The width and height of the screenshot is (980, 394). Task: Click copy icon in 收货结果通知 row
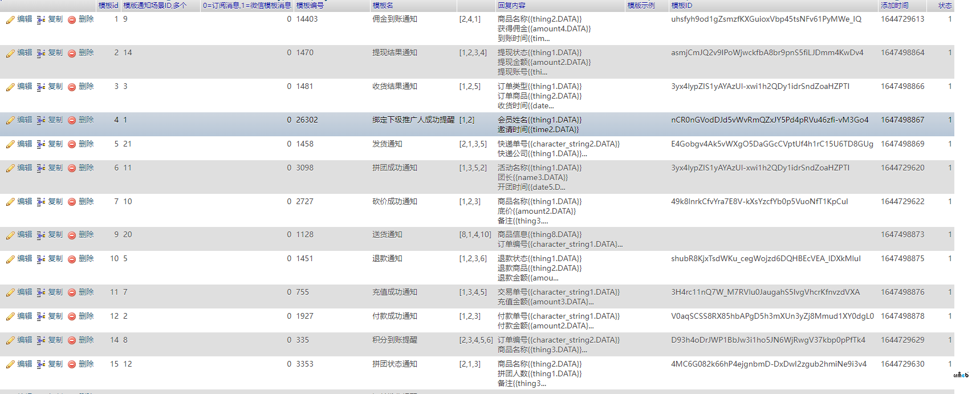(41, 87)
